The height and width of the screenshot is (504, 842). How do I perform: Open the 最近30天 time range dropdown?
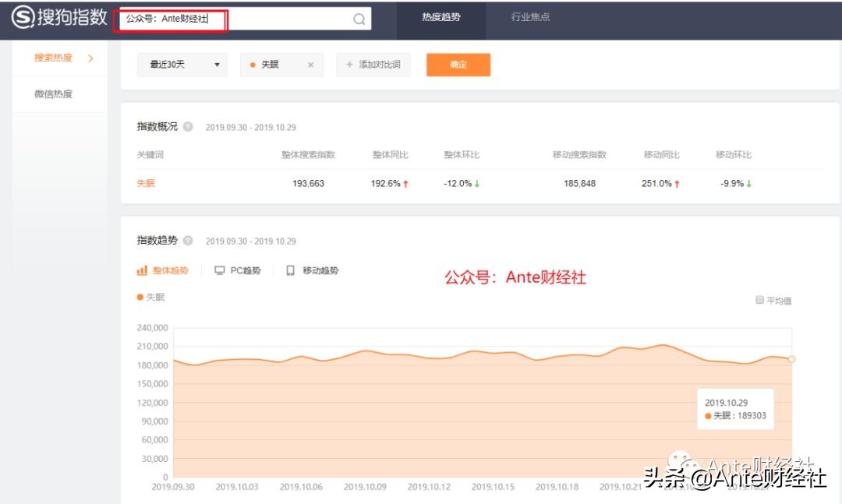182,65
